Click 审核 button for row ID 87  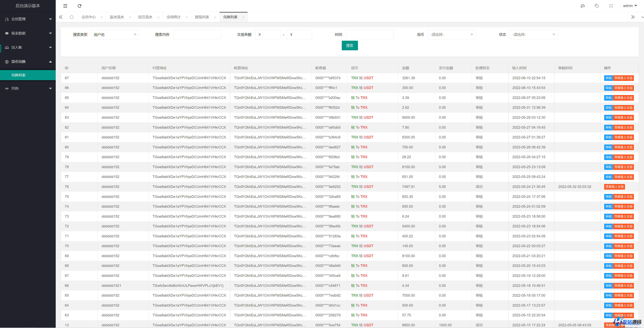tap(608, 78)
